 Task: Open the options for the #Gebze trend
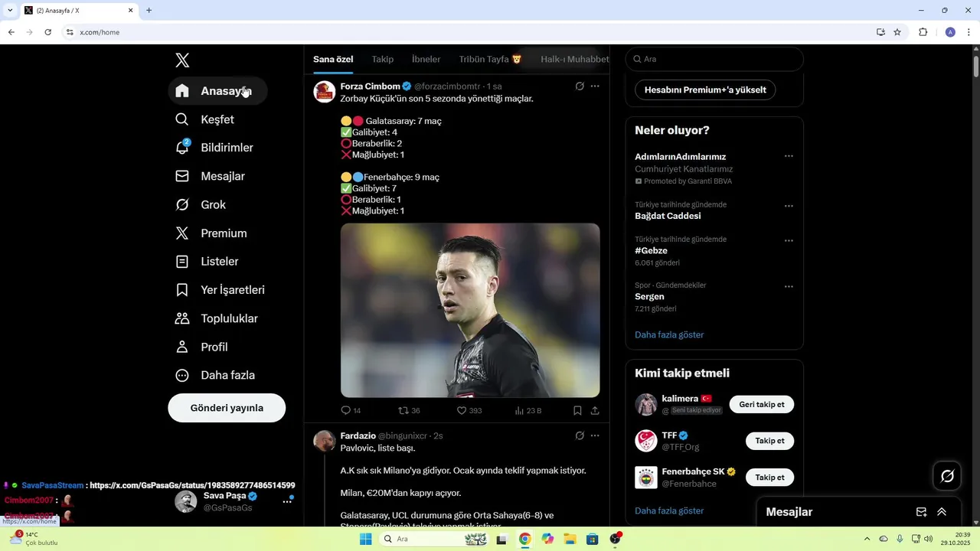[789, 240]
